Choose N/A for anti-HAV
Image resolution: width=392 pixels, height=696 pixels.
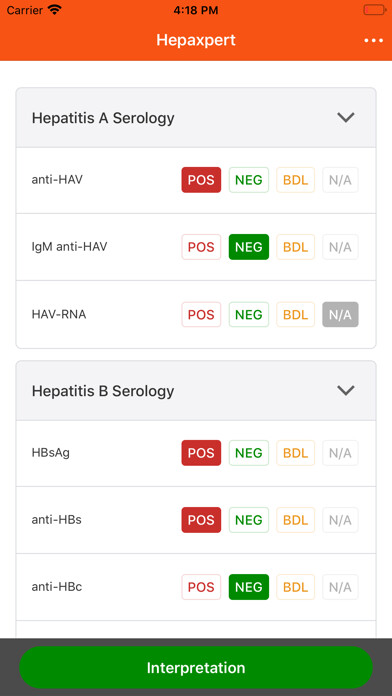340,180
